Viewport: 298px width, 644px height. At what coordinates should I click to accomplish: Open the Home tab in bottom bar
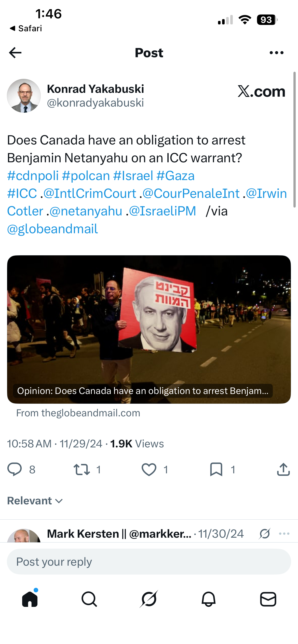pos(30,599)
